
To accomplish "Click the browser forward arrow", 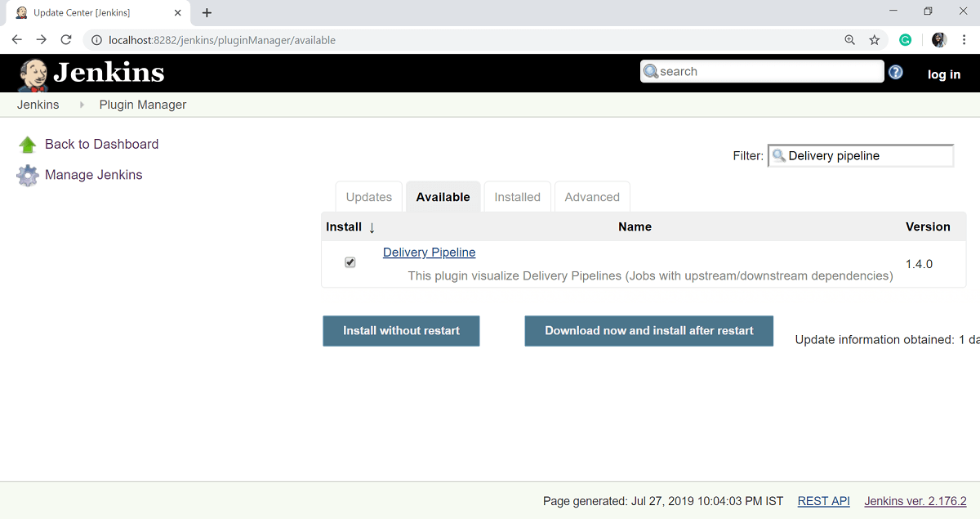I will [x=42, y=40].
